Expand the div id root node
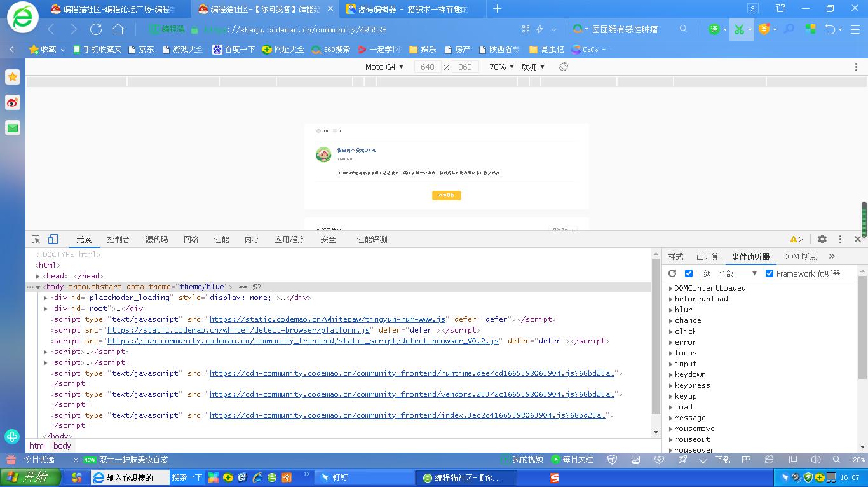868x487 pixels. click(x=46, y=308)
